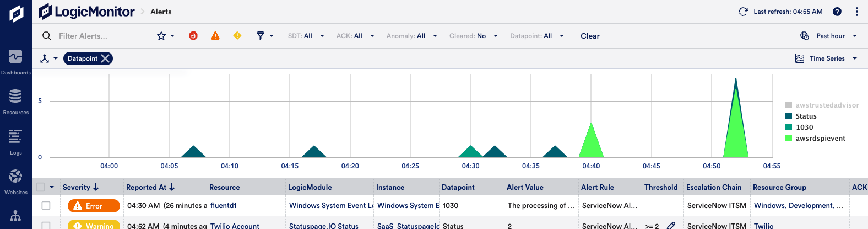Image resolution: width=868 pixels, height=229 pixels.
Task: Open Resources in the left navigation
Action: click(15, 101)
